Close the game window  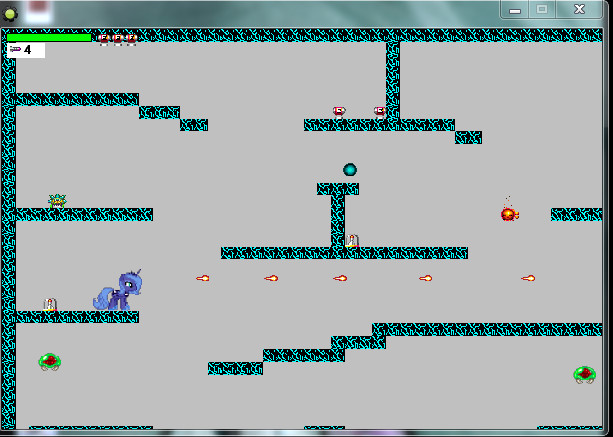[x=579, y=10]
